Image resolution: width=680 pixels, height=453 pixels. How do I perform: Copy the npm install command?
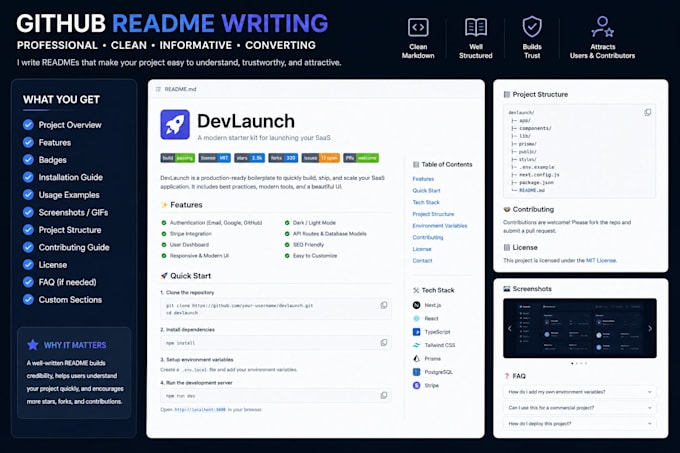(384, 342)
